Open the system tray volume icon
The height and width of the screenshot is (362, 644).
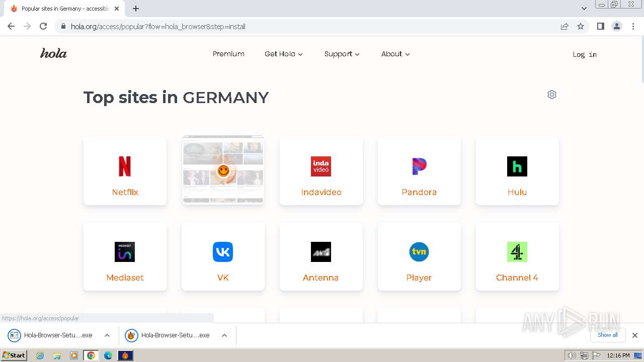(x=572, y=355)
